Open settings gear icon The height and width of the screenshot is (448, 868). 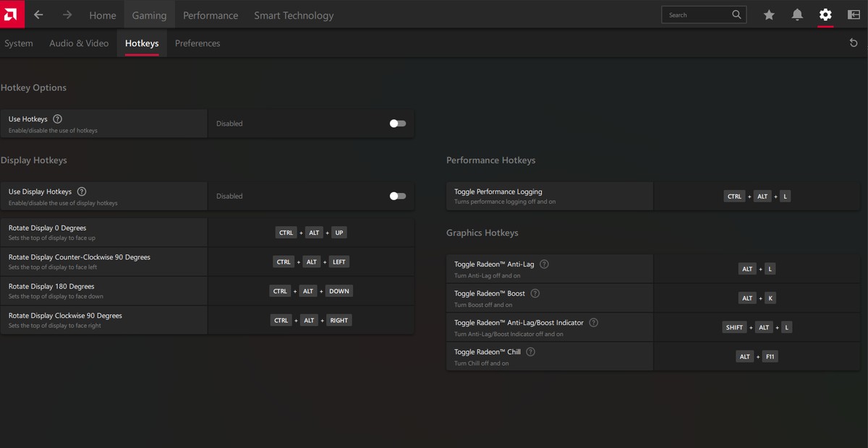click(825, 15)
